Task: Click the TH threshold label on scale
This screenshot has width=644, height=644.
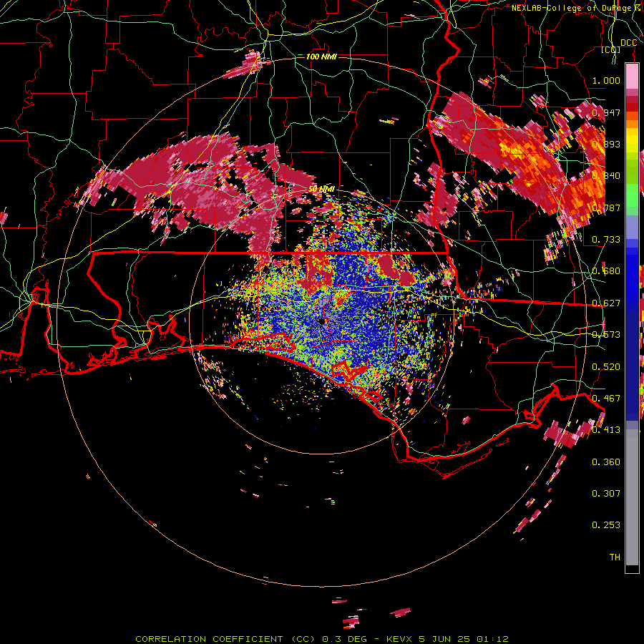Action: coord(615,557)
